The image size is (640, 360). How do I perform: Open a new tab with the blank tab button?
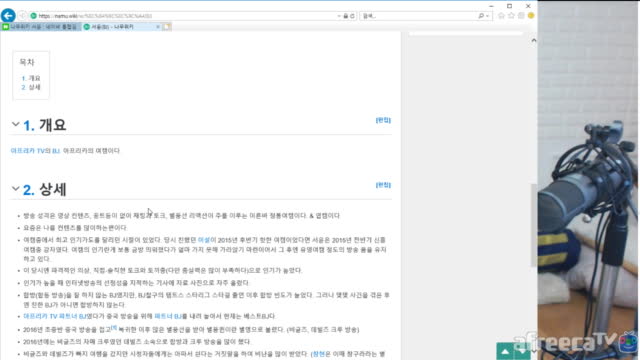click(x=167, y=27)
